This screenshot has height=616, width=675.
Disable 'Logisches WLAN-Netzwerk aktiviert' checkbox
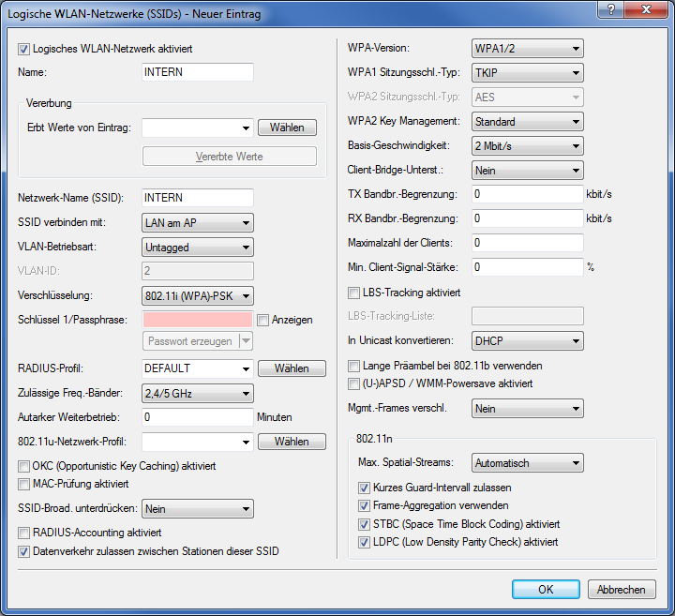click(x=24, y=48)
